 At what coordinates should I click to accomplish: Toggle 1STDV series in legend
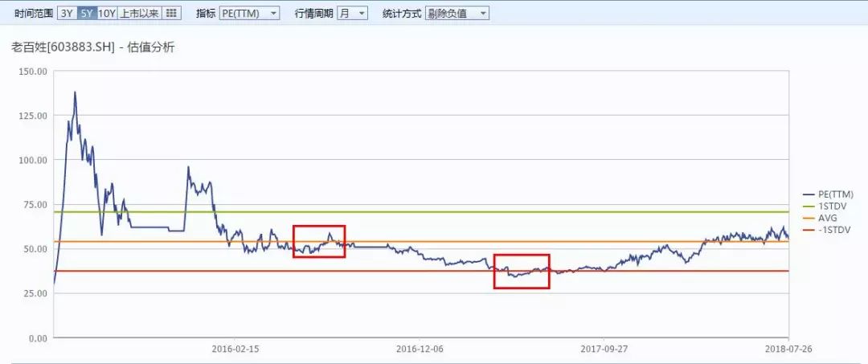click(x=825, y=206)
